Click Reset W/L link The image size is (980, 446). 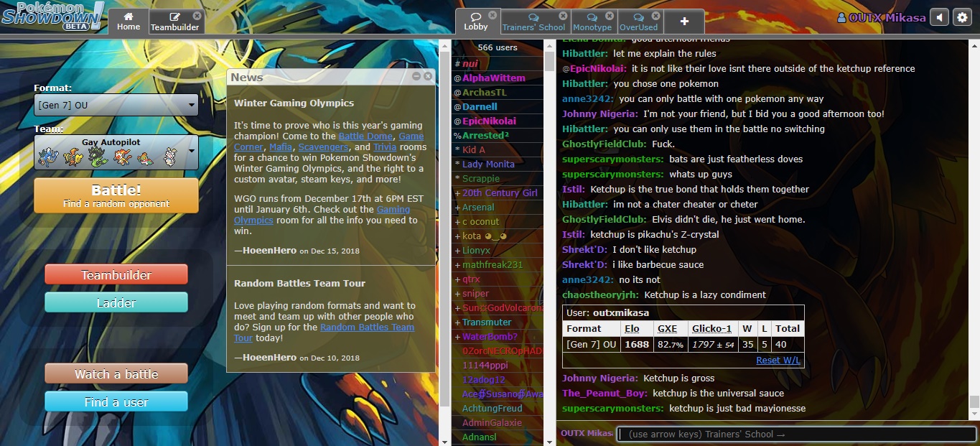point(778,360)
